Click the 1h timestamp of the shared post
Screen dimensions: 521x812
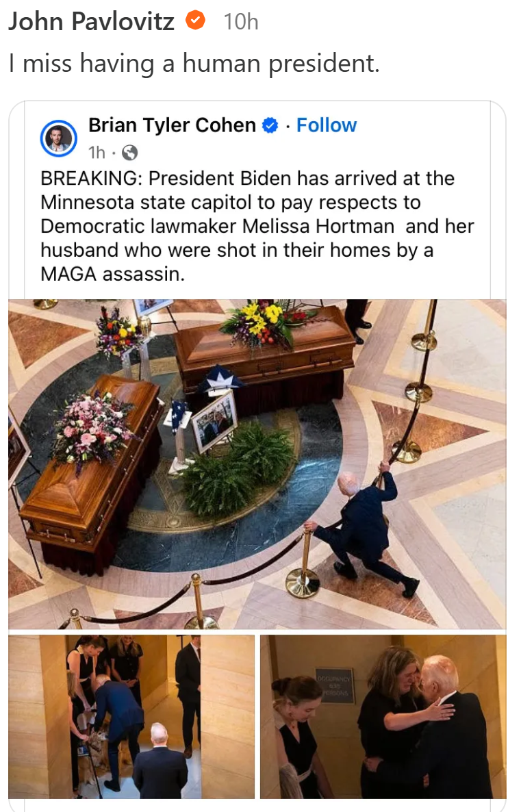97,153
